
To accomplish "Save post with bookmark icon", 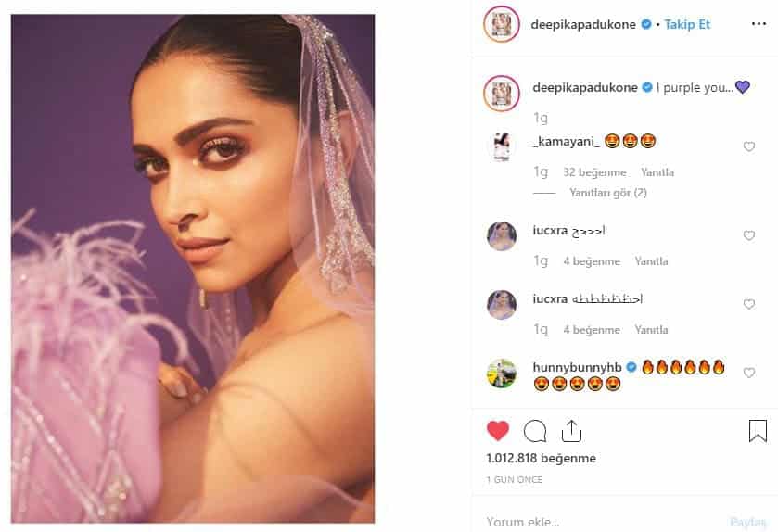I will point(758,431).
